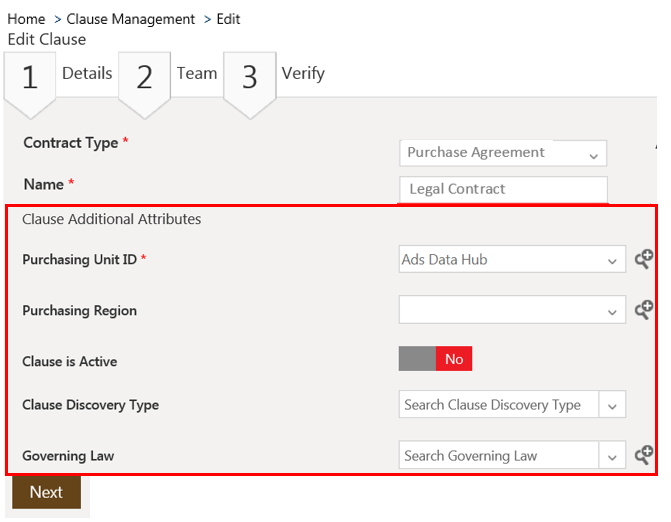This screenshot has width=671, height=522.
Task: Open Clause Management breadcrumb link
Action: (x=131, y=19)
